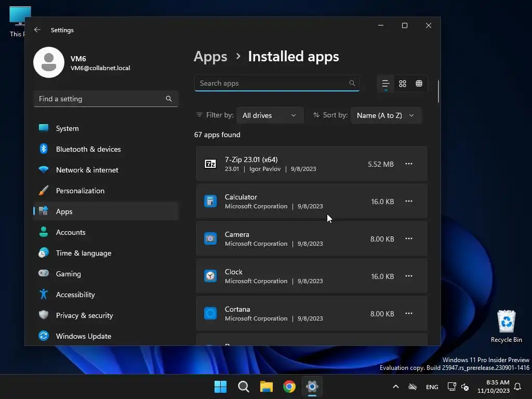Click the Cortana app icon

coord(210,313)
